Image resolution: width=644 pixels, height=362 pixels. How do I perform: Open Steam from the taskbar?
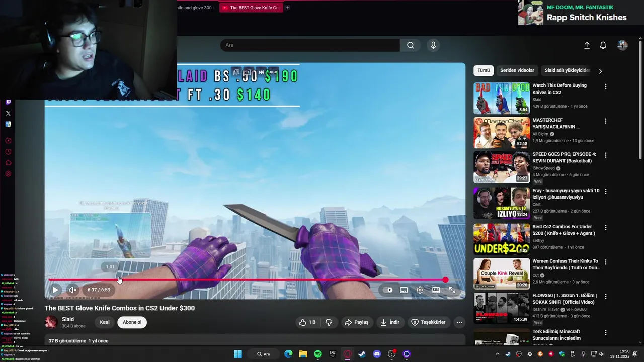pyautogui.click(x=362, y=354)
